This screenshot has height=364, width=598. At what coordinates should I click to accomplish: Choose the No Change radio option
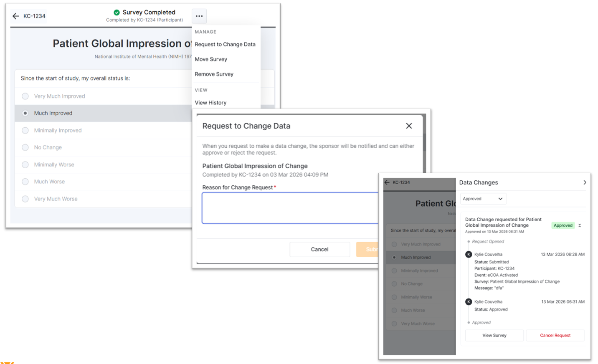pos(25,147)
